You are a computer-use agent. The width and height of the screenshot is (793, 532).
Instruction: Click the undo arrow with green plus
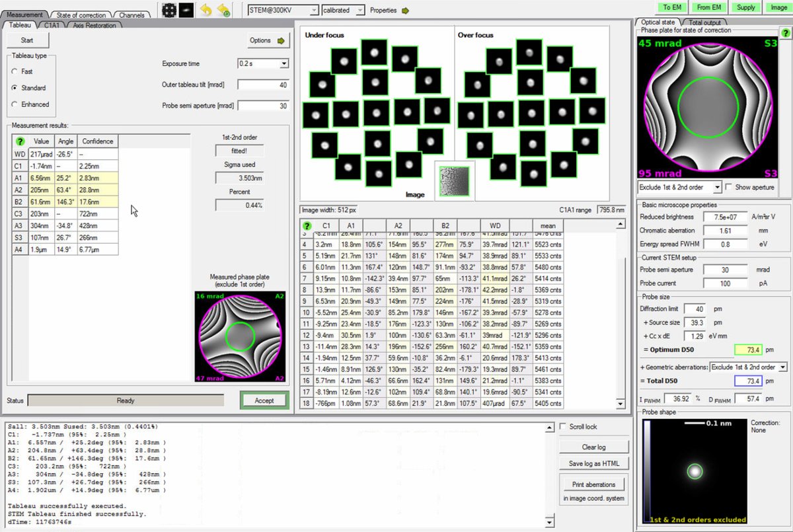(x=224, y=10)
